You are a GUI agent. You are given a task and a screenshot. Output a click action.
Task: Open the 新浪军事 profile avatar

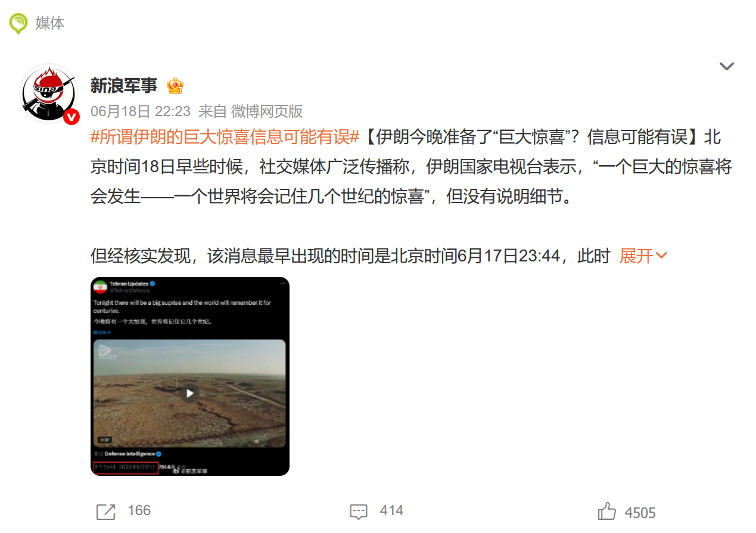click(49, 93)
